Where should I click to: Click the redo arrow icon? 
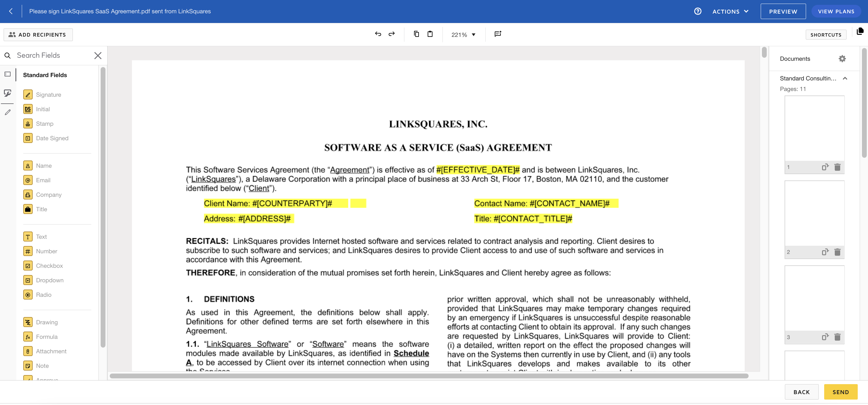coord(392,34)
